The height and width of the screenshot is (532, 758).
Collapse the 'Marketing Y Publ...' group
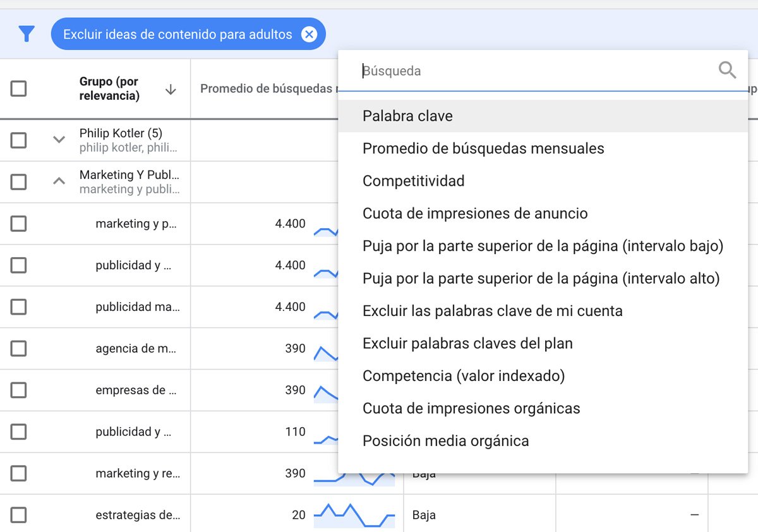tap(58, 181)
